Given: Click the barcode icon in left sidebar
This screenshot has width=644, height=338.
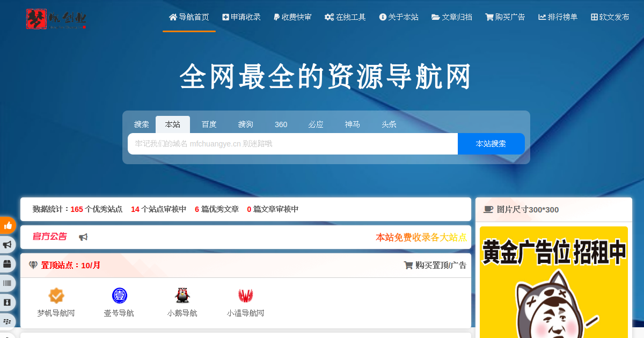Looking at the screenshot, I should pos(8,283).
